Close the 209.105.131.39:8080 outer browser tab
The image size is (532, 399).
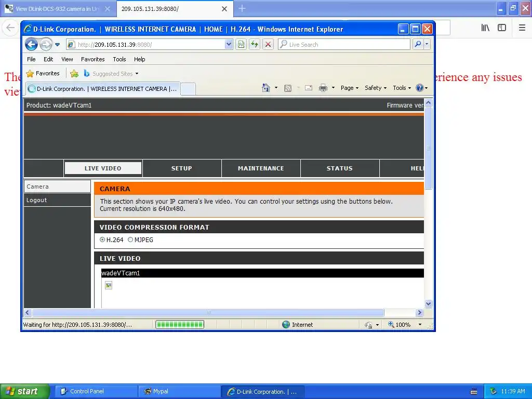[224, 9]
